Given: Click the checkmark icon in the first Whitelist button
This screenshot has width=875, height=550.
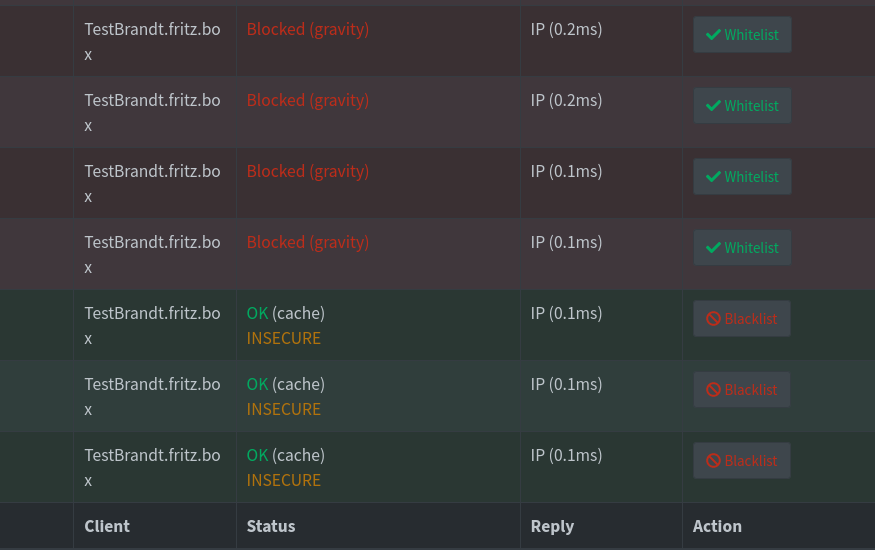Looking at the screenshot, I should coord(713,35).
